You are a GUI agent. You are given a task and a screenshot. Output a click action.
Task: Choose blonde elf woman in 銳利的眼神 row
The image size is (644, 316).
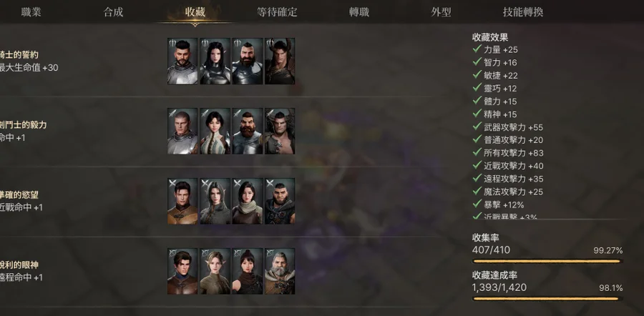[x=215, y=271]
